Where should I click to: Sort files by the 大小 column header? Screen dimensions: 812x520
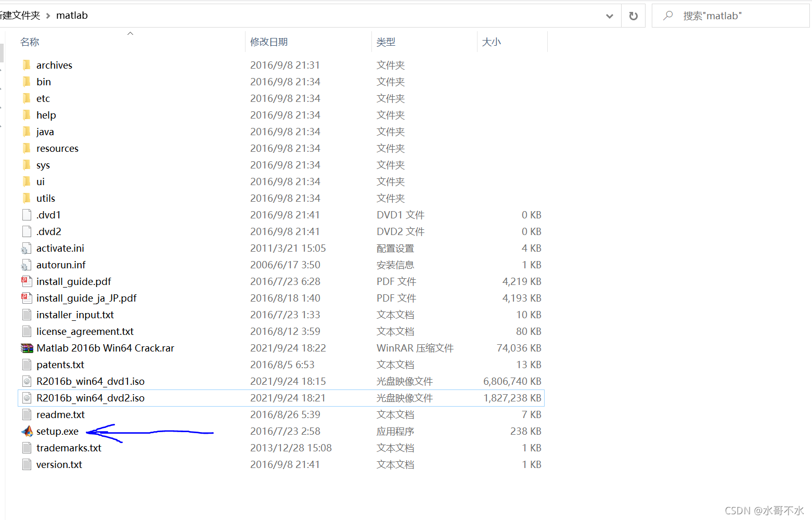492,42
